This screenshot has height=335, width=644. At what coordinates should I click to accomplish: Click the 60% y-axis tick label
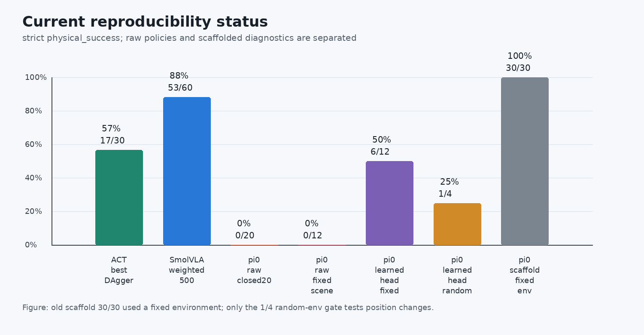coord(33,144)
